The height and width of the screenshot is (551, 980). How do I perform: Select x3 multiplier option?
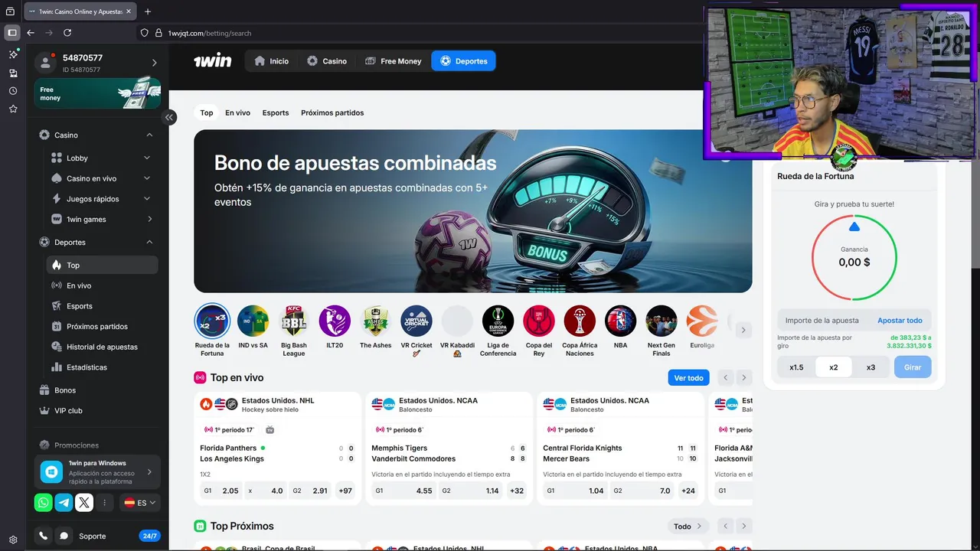click(871, 367)
